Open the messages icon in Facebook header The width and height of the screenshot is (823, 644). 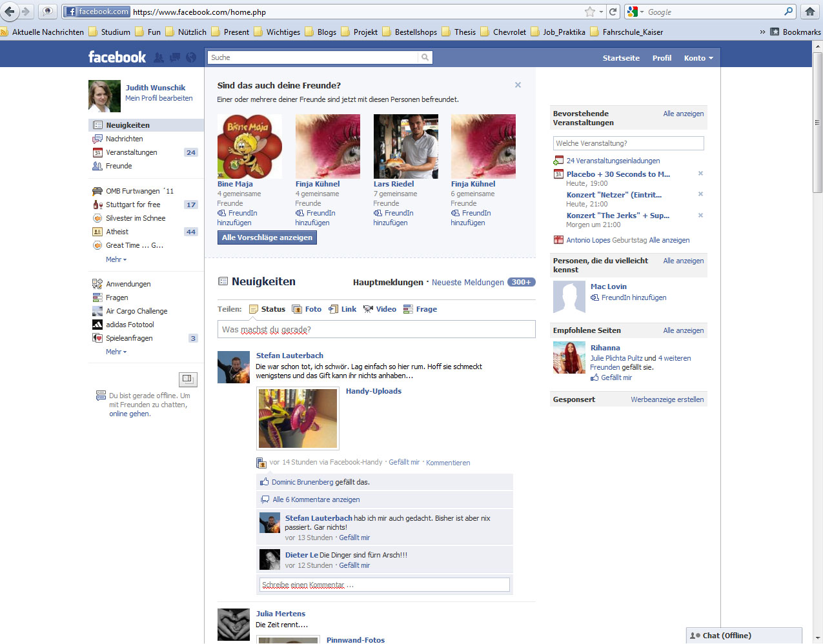[x=175, y=57]
